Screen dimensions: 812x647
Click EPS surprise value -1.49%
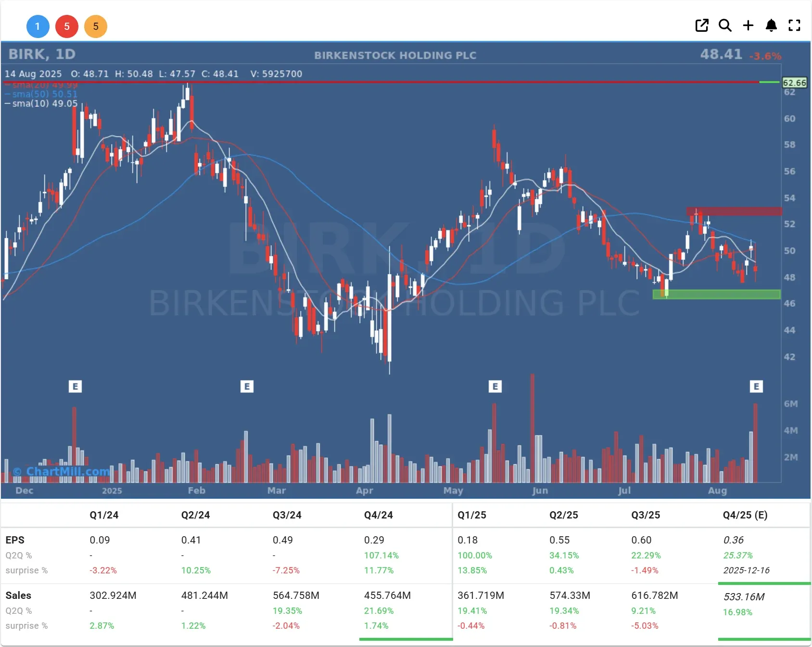[x=645, y=570]
